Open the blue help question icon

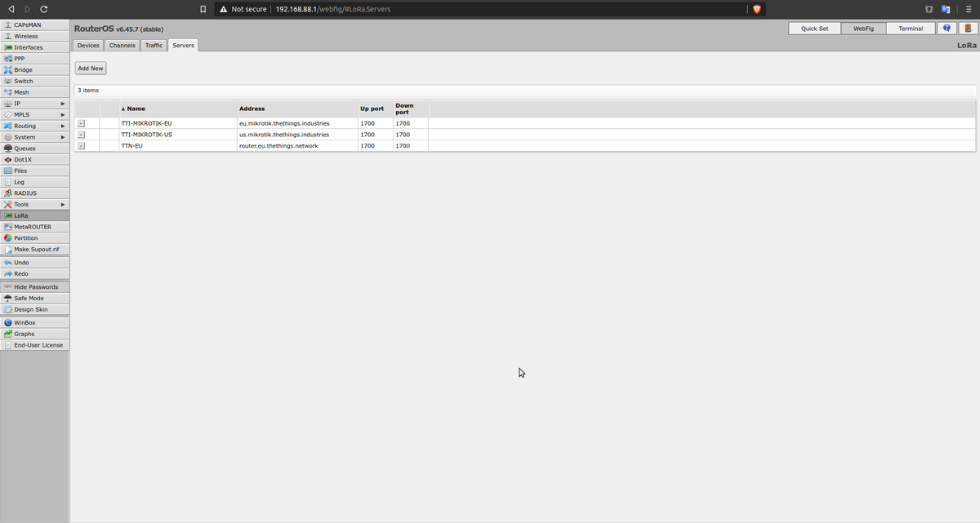point(947,29)
